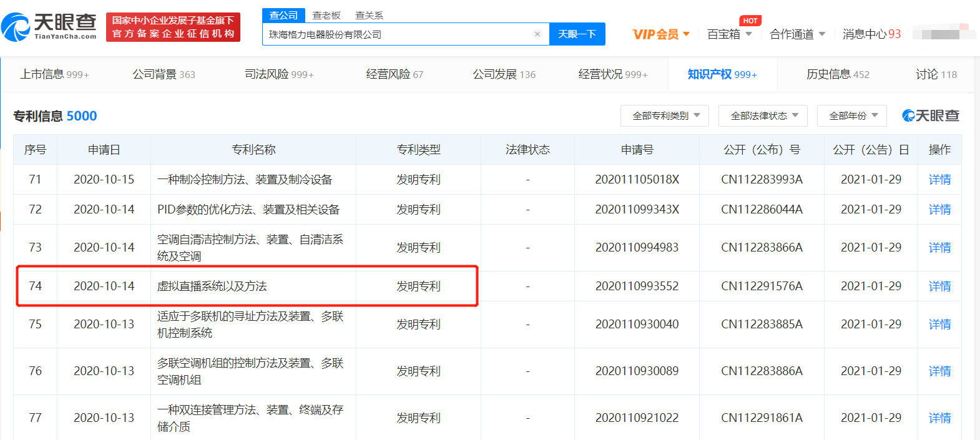Open the 司法风险 tab
Screen dimensions: 980x440
click(279, 74)
